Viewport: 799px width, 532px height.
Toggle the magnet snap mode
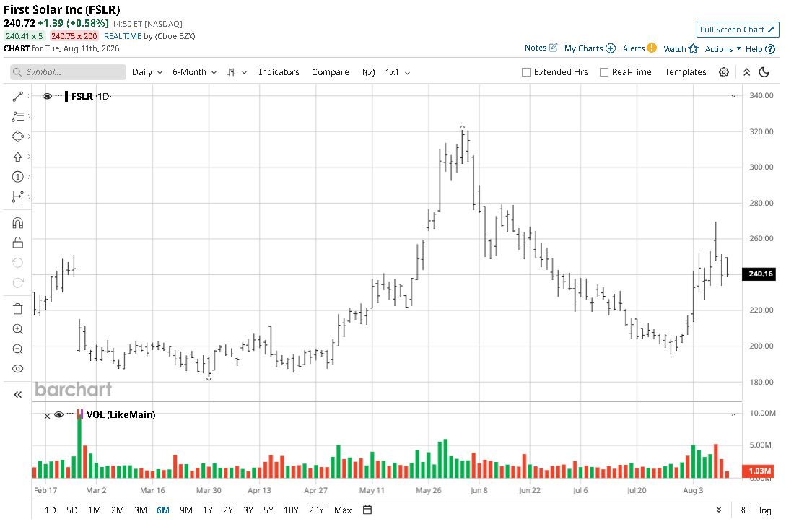18,222
